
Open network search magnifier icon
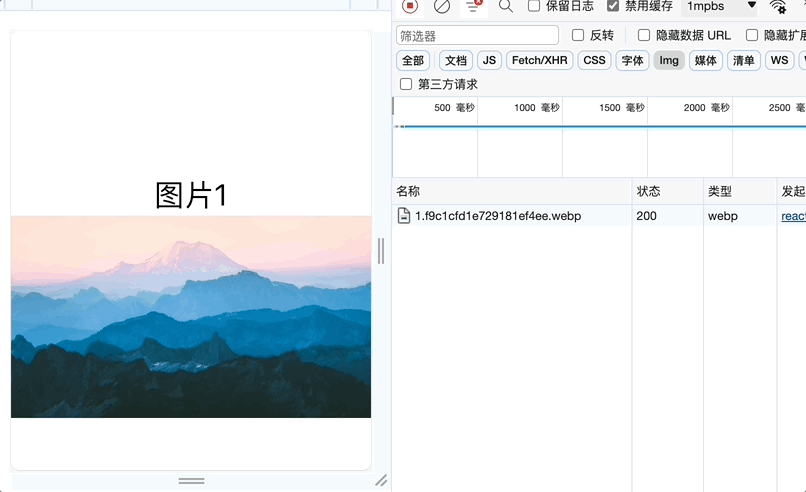[506, 6]
